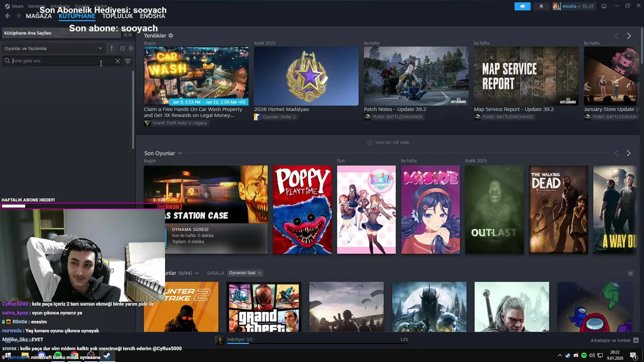Open the 2026 Hizmet Madalyası news card

pyautogui.click(x=306, y=76)
